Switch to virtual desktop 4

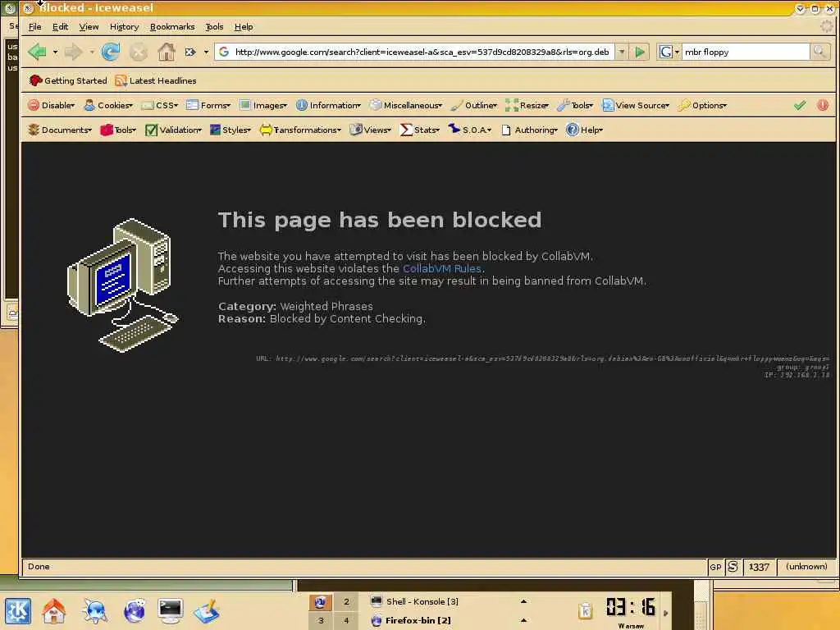(x=346, y=620)
